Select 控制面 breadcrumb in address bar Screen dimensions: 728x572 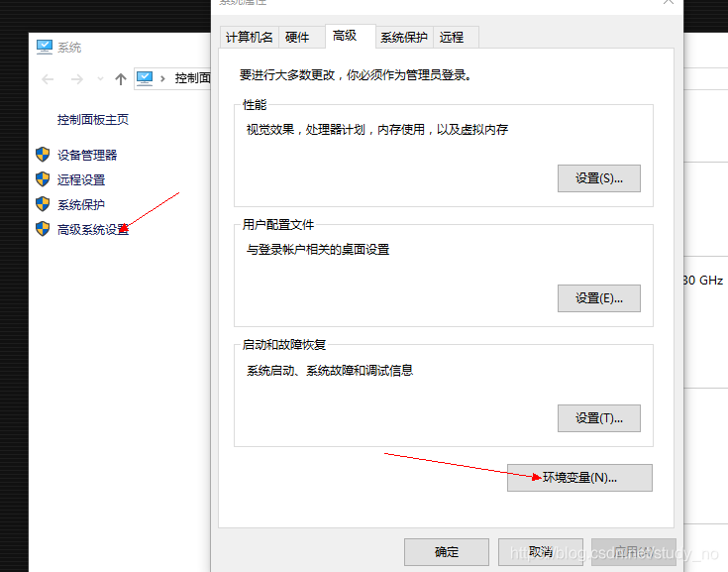pos(192,78)
